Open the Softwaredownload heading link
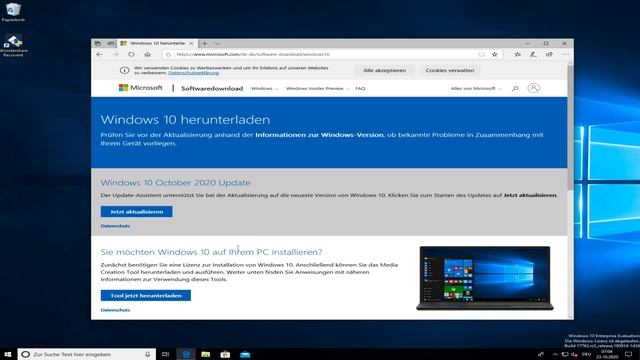 point(212,88)
